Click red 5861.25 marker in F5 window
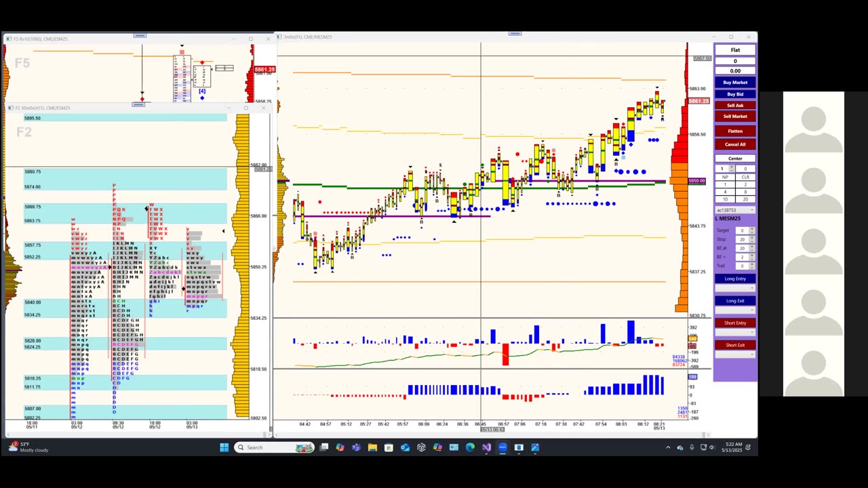The height and width of the screenshot is (488, 868). pos(264,70)
